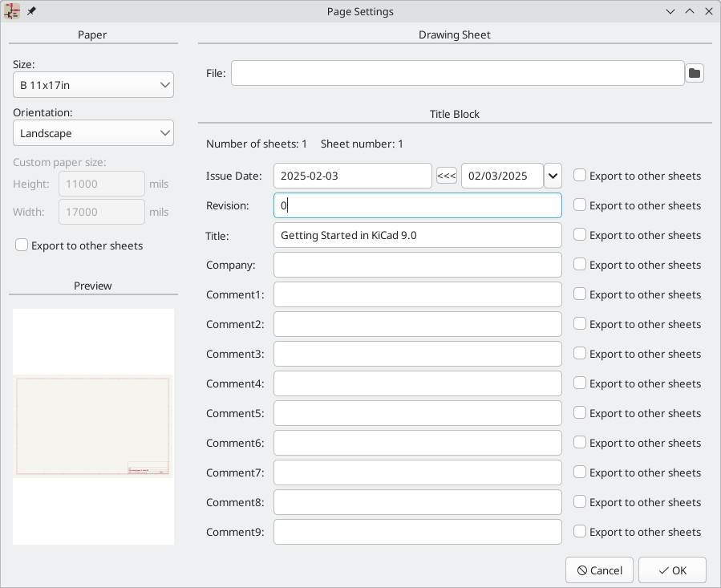Screen dimensions: 721x588
Task: Click the Comment7 input field
Action: [418, 472]
